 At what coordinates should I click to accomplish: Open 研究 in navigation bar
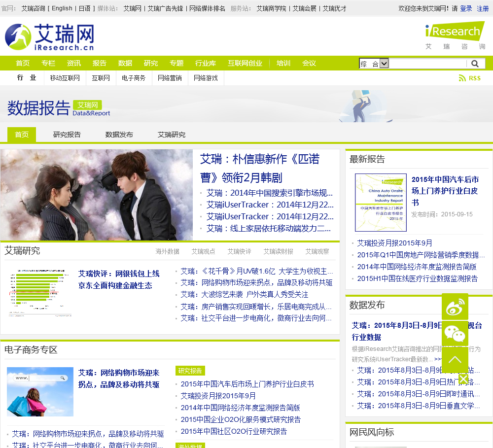[x=150, y=63]
